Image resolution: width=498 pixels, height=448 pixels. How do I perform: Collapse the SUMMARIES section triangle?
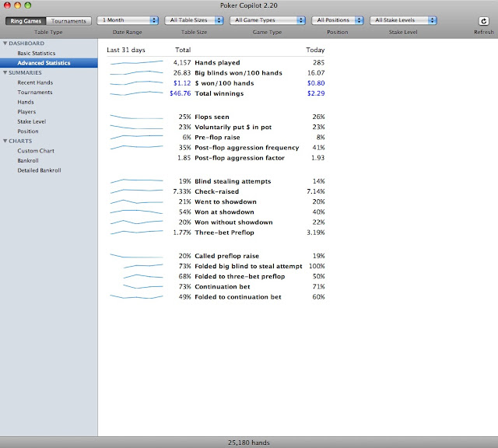tap(5, 72)
